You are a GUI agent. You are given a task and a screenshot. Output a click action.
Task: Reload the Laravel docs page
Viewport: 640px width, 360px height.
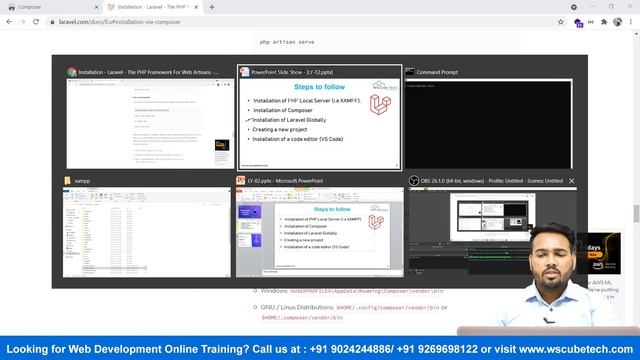click(x=36, y=22)
